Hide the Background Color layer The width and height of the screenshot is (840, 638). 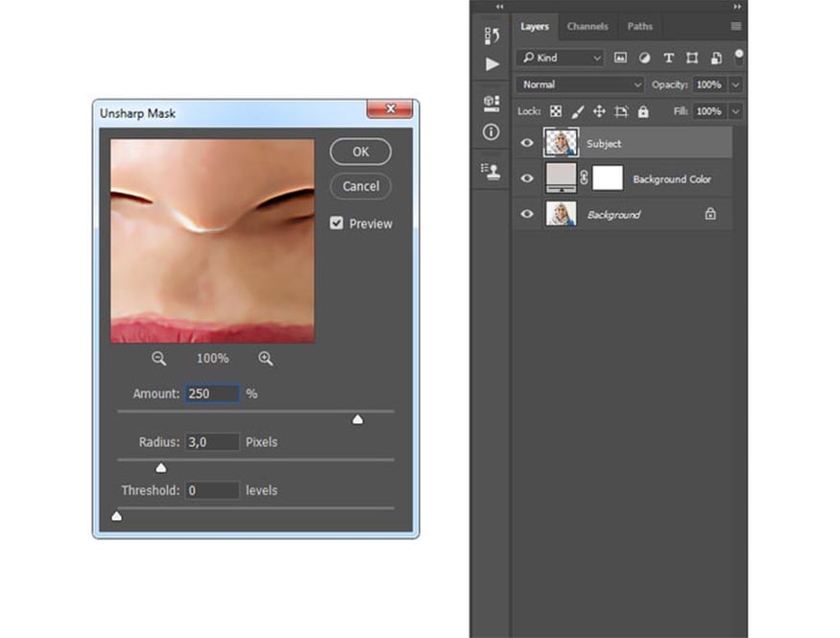527,178
